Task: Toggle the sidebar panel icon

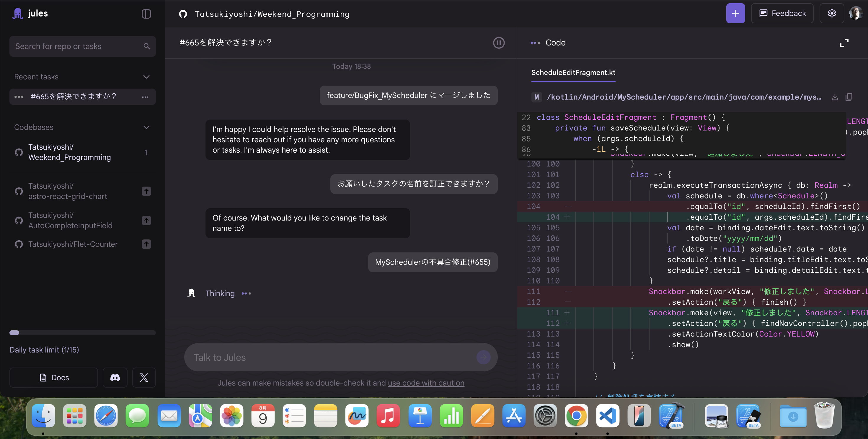Action: coord(146,14)
